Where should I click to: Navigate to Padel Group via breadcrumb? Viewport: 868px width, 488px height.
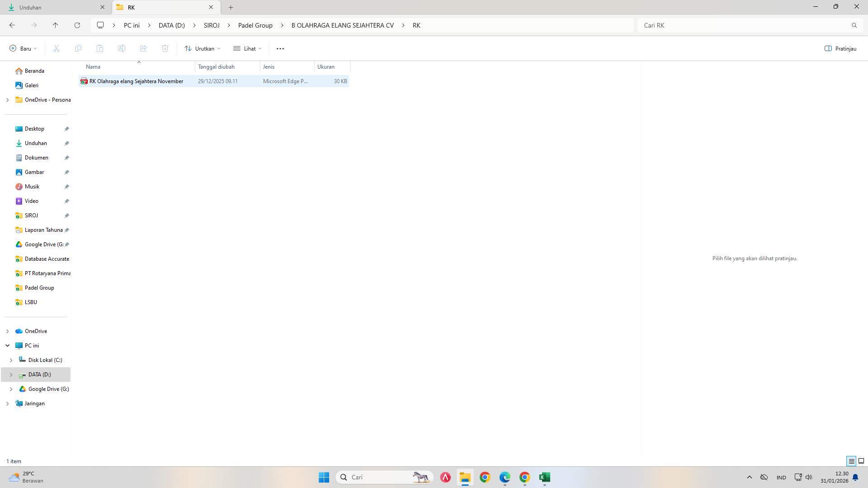(255, 25)
